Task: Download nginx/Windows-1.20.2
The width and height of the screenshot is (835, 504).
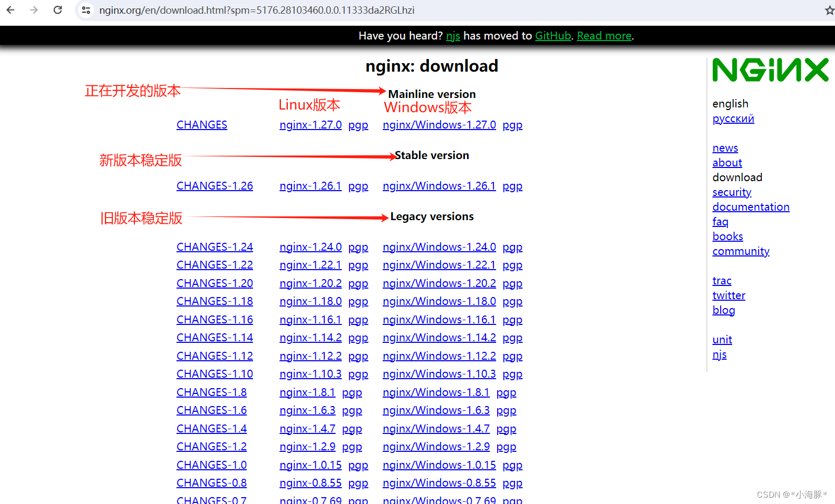Action: [439, 283]
